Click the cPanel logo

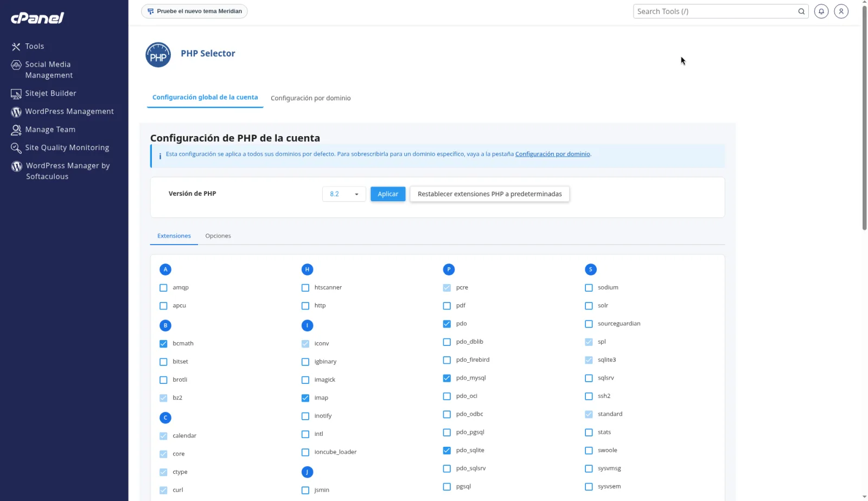(x=37, y=18)
